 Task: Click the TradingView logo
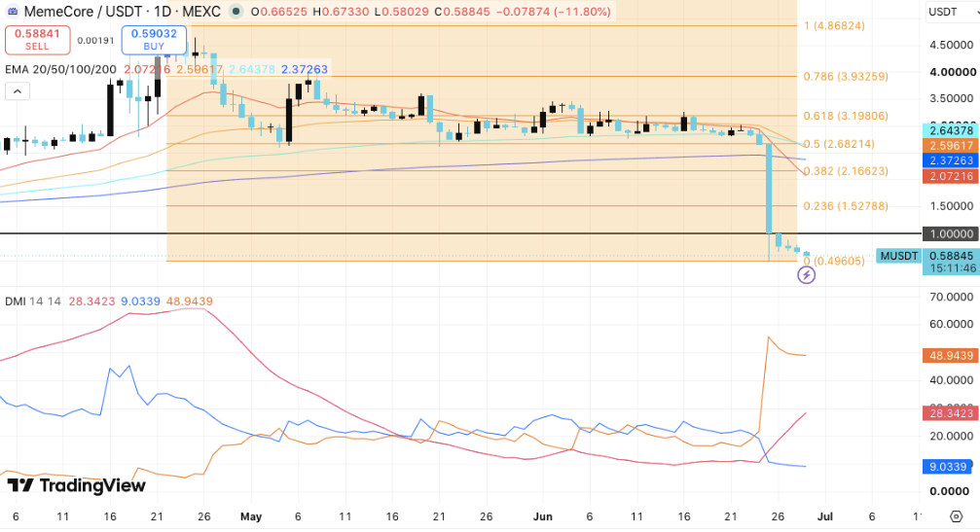coord(76,485)
